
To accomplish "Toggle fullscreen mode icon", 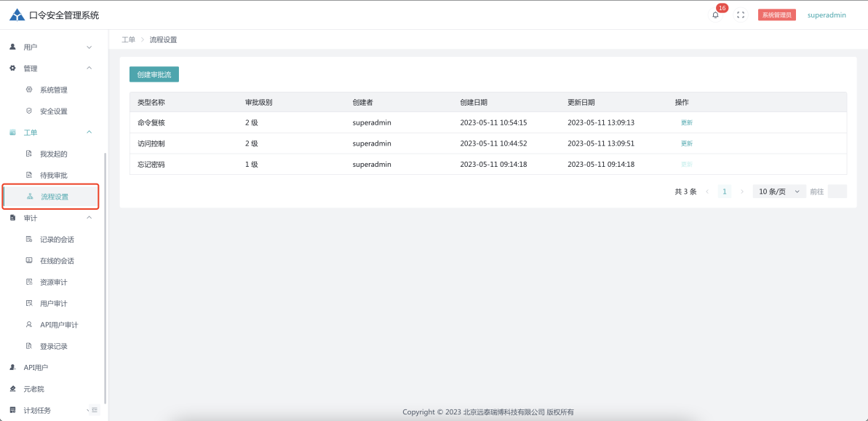I will coord(741,15).
